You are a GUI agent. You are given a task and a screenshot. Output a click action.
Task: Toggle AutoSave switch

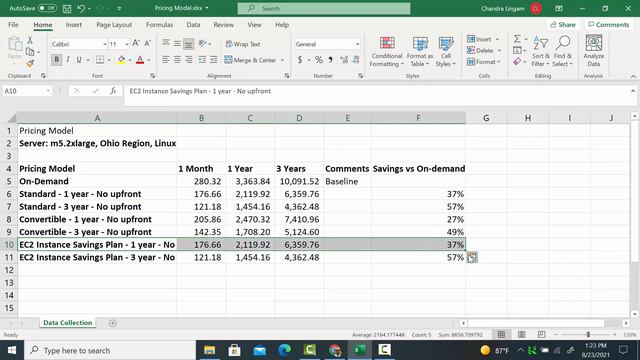coord(47,8)
